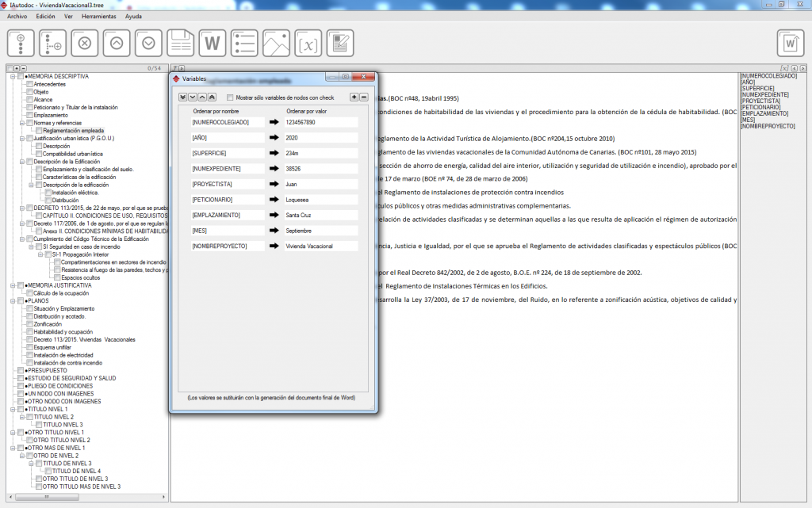This screenshot has height=508, width=812.
Task: Open the Ver menu
Action: click(x=68, y=16)
